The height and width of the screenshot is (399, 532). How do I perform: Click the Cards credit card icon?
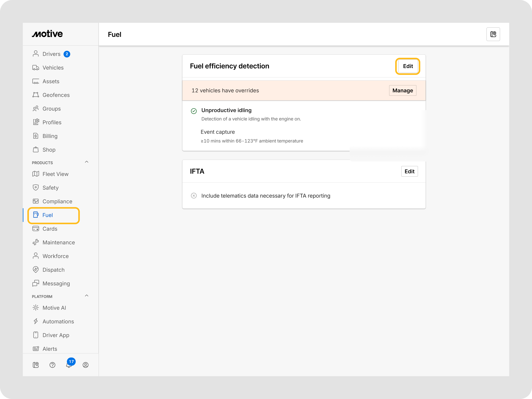(36, 229)
